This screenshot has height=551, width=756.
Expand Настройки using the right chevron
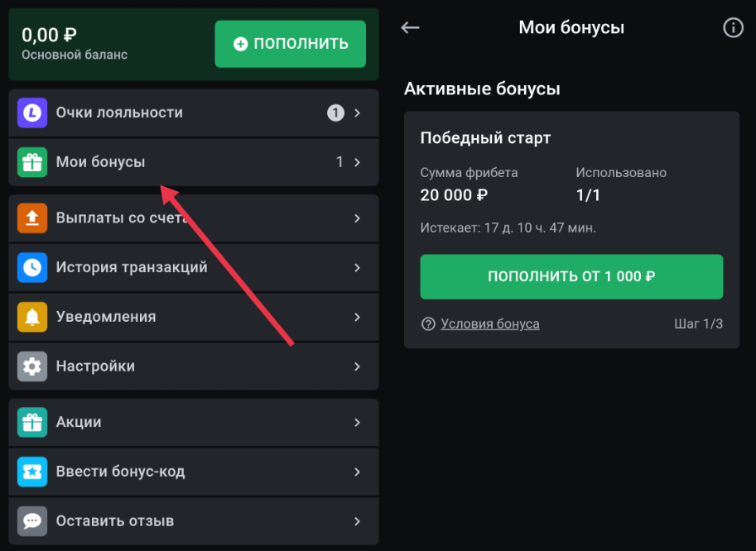[358, 366]
